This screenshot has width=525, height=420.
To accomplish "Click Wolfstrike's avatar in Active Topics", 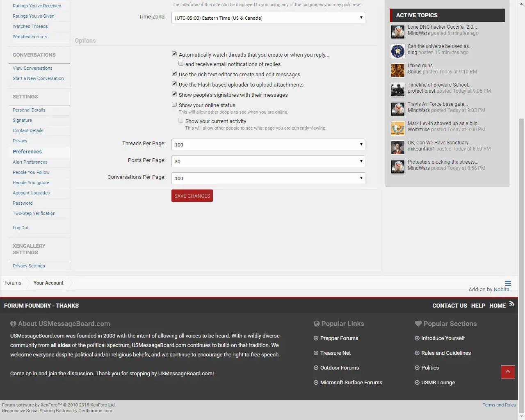I will coord(398,128).
